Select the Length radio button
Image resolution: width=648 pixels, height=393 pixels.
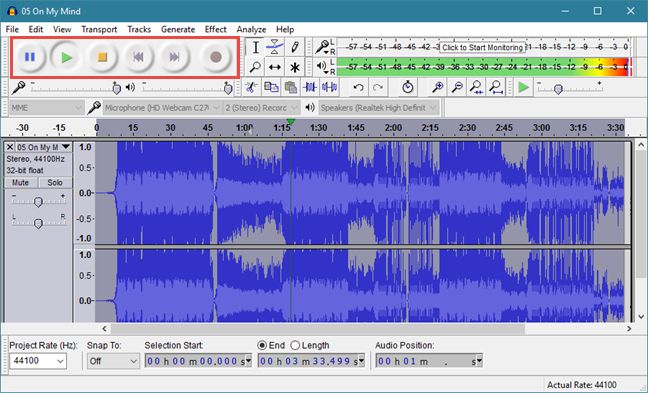click(295, 345)
